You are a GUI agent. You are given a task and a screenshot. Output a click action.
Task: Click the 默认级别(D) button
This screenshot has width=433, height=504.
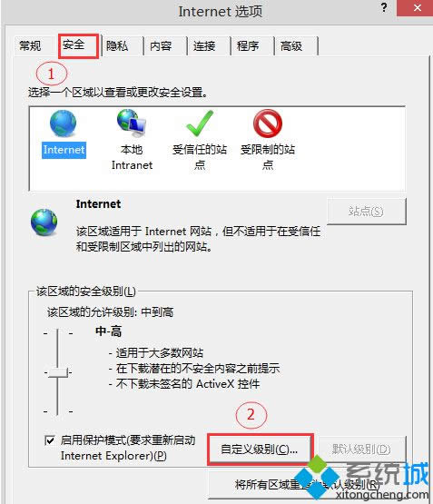tap(361, 449)
